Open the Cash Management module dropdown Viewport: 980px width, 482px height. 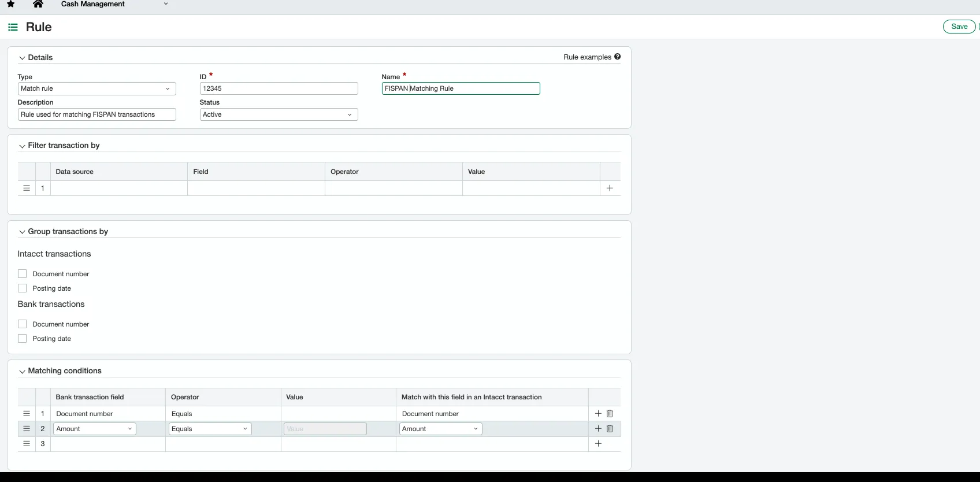(166, 4)
